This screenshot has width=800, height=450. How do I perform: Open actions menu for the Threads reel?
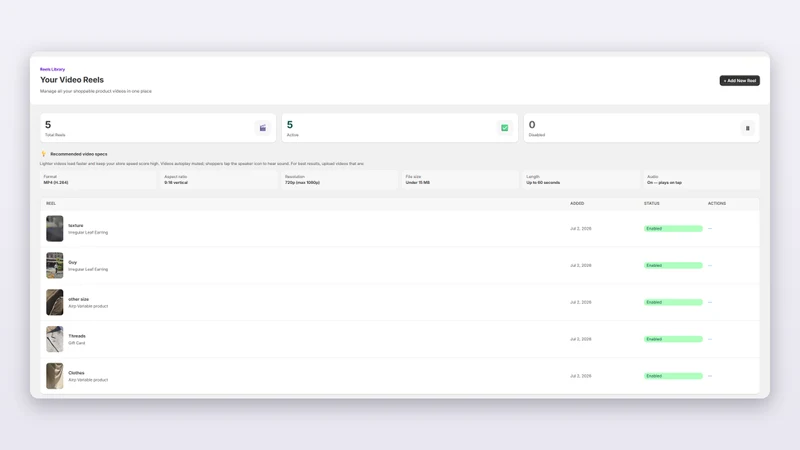pyautogui.click(x=710, y=339)
